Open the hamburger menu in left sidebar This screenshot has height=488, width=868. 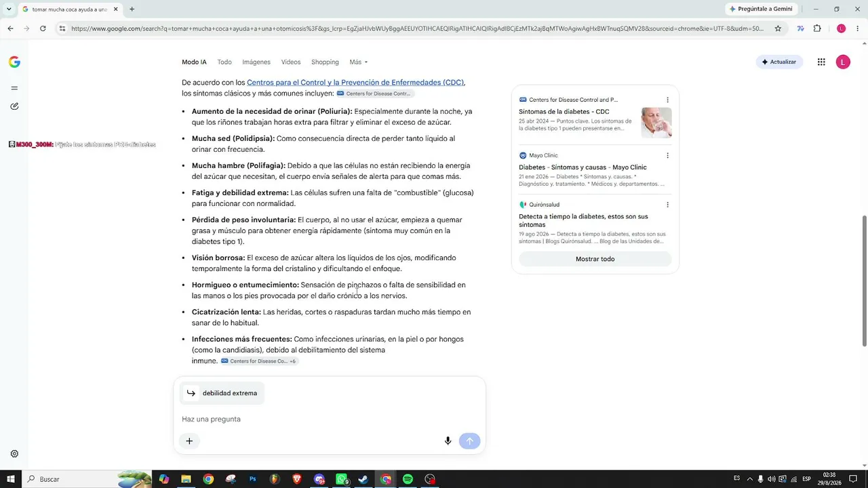[14, 88]
